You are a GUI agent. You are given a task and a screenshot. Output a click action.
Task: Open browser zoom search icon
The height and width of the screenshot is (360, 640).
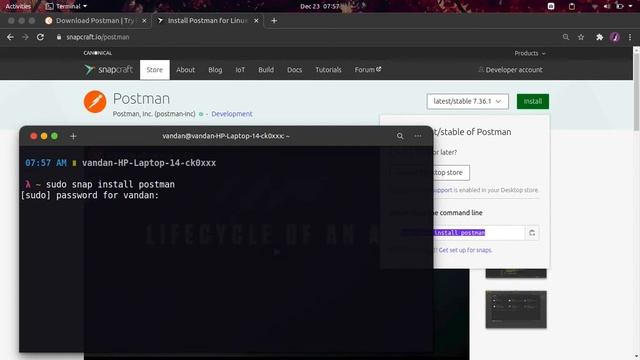click(566, 37)
